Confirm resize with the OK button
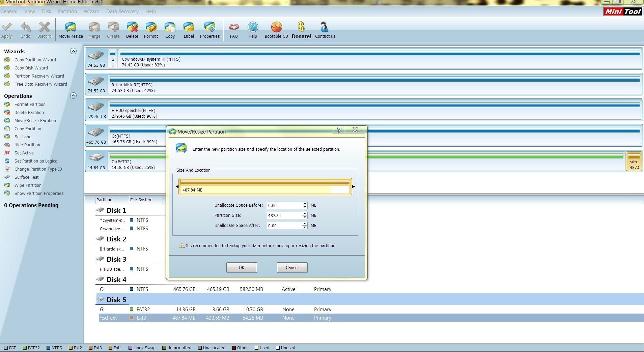Screen dimensions: 644x352 pyautogui.click(x=242, y=267)
